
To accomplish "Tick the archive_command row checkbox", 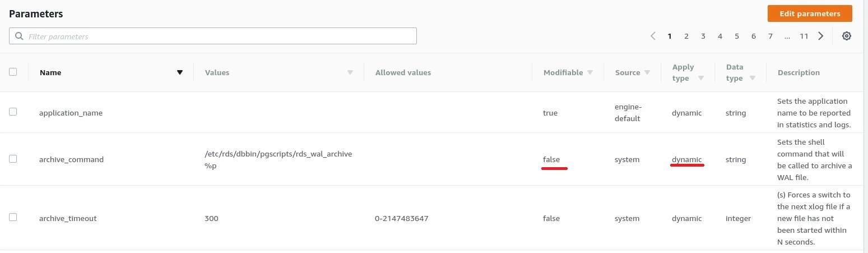I will [13, 159].
